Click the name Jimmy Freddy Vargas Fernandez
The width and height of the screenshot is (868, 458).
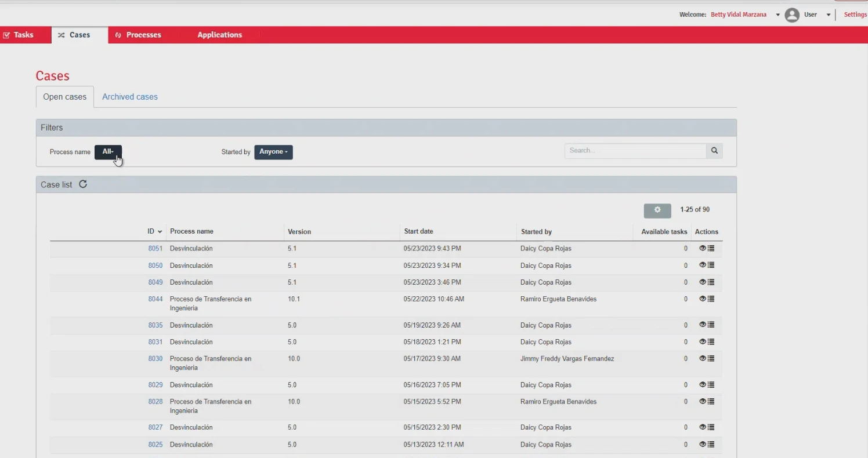[x=567, y=359]
